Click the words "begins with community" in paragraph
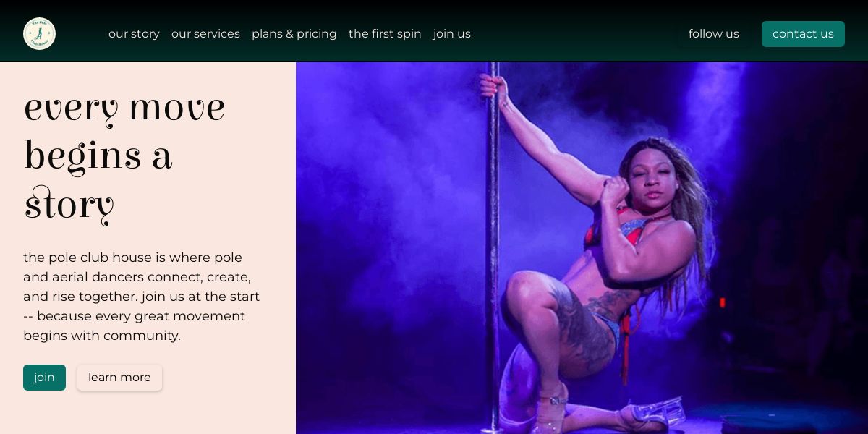 (x=102, y=336)
